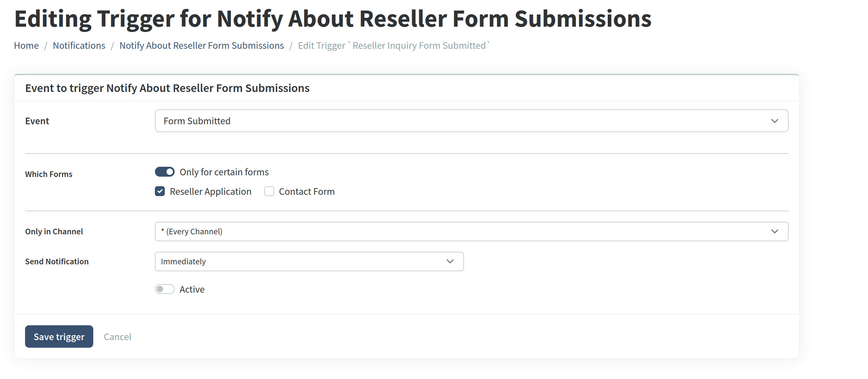Enable the Active toggle

point(164,289)
